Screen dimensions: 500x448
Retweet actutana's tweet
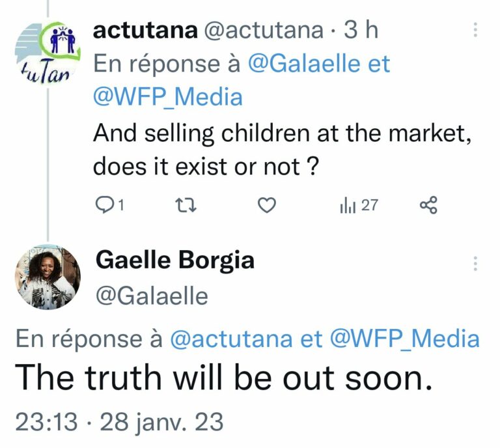[186, 205]
